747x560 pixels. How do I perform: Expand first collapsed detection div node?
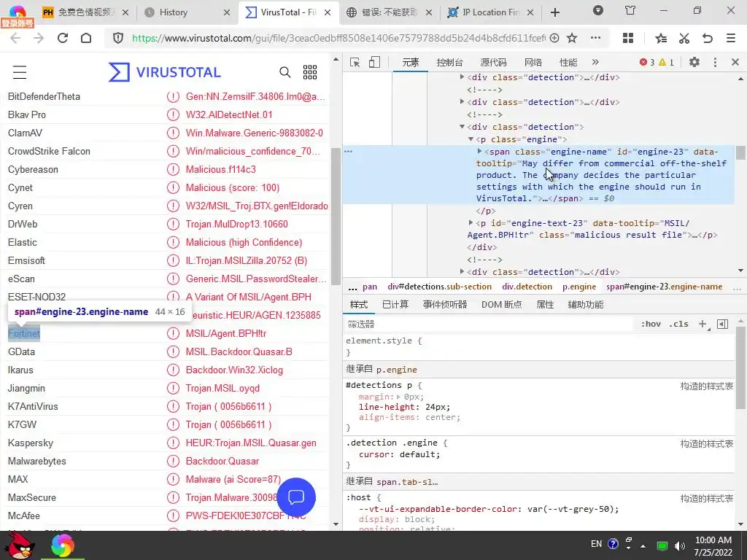coord(462,77)
